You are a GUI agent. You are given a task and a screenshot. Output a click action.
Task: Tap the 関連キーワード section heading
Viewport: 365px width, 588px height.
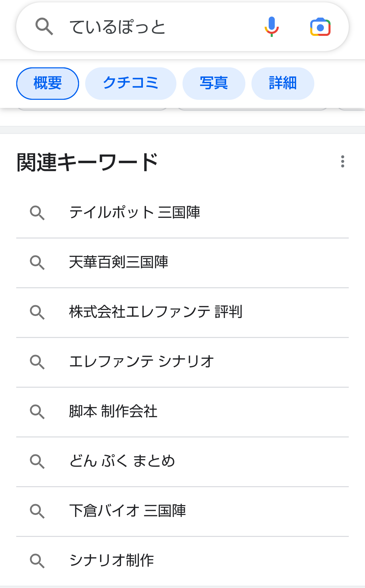[87, 162]
